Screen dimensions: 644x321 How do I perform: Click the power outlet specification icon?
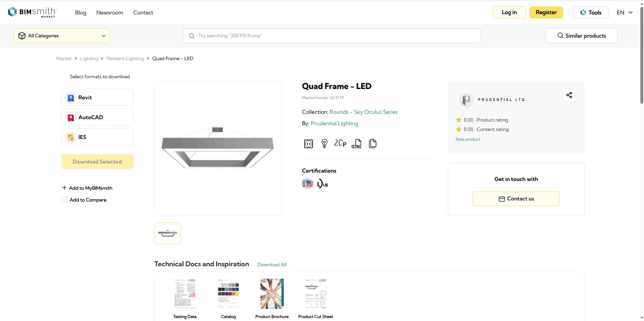coord(308,143)
